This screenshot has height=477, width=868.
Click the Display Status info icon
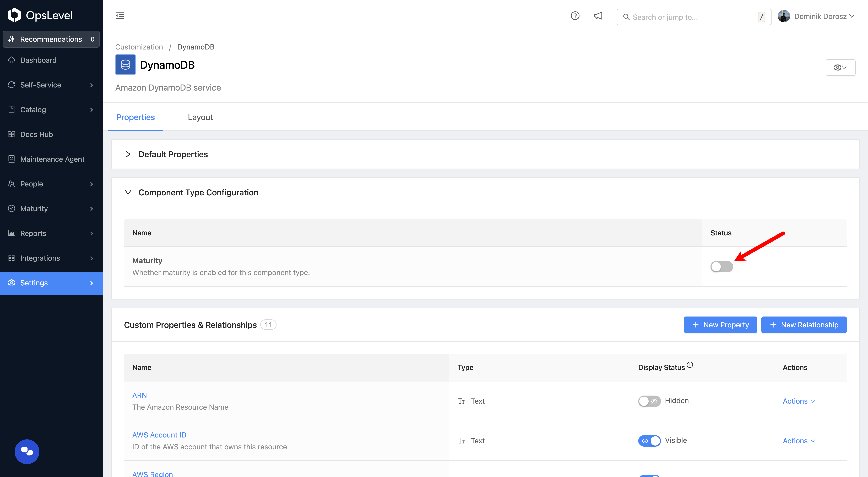[690, 365]
